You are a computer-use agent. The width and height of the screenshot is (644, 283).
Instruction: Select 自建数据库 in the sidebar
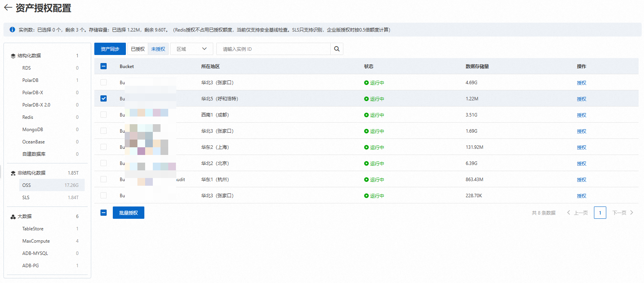(x=52, y=154)
